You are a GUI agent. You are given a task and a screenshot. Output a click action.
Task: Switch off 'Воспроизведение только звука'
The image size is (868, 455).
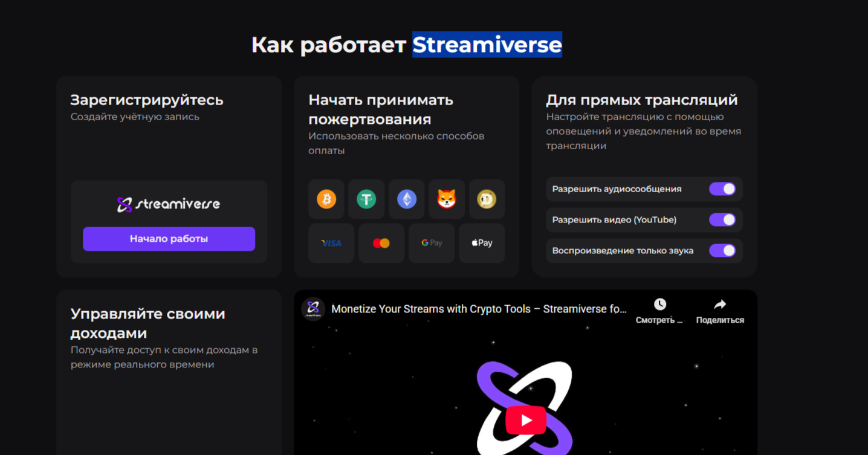[723, 250]
